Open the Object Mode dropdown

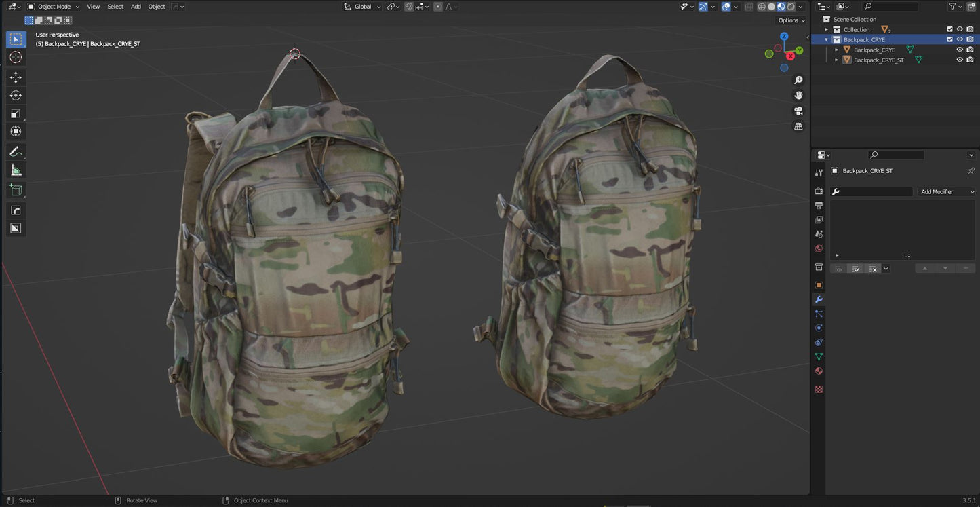coord(53,6)
